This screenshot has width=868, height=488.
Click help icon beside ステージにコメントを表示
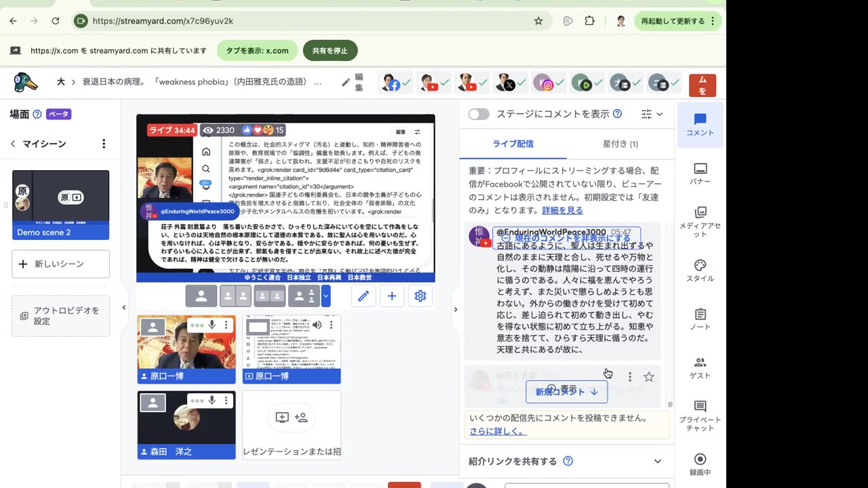(617, 114)
